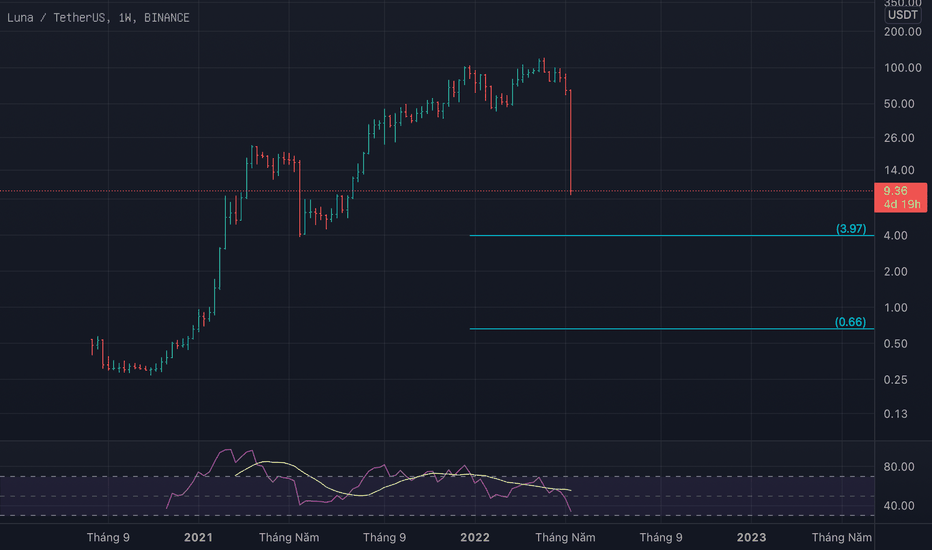Click the red dotted current price line

pyautogui.click(x=400, y=190)
